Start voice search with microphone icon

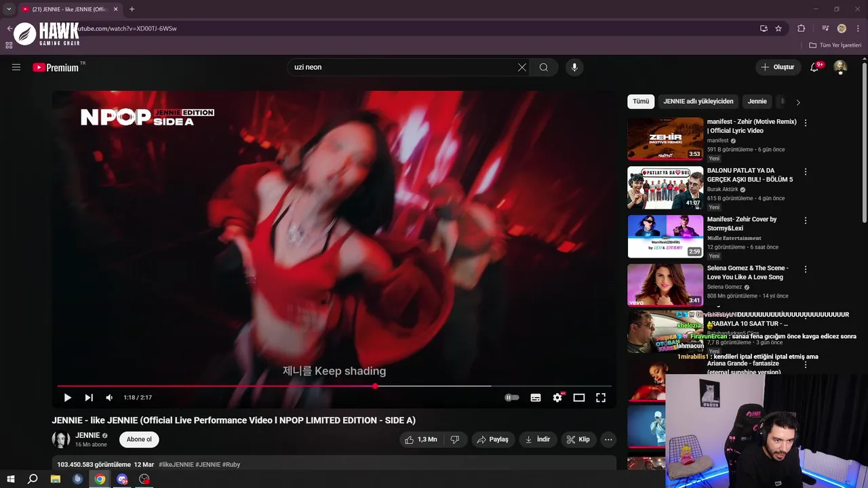click(x=574, y=67)
